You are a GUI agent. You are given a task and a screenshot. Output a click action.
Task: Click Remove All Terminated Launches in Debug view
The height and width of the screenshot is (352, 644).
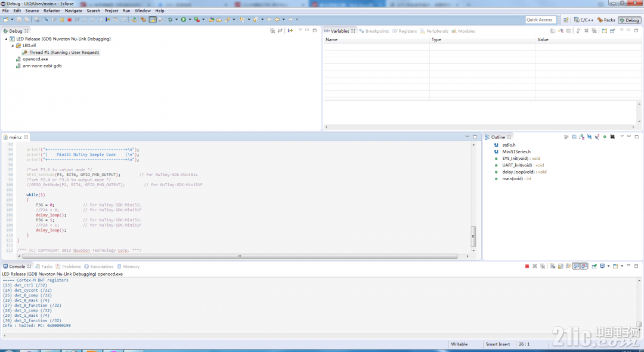click(273, 31)
